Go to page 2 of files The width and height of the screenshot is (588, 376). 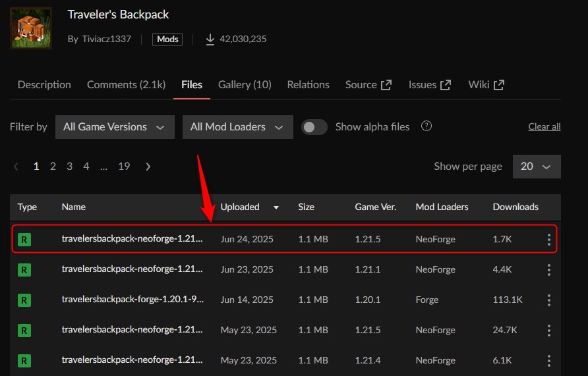point(53,167)
